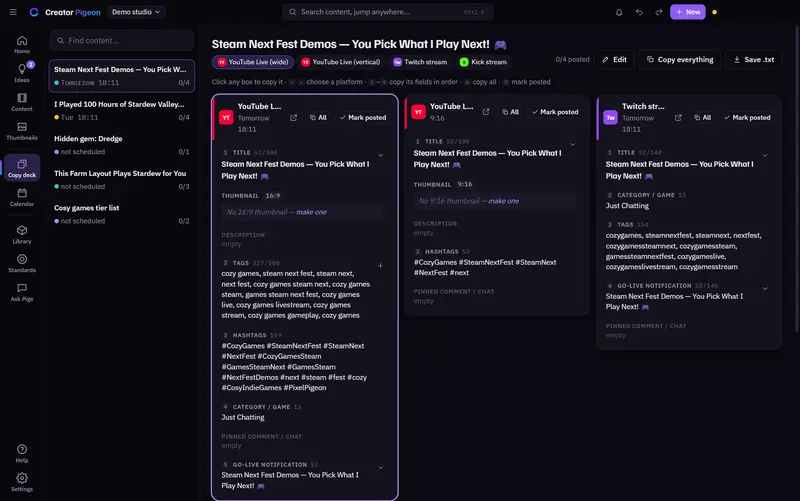Select Cosy games tier list item

[122, 214]
